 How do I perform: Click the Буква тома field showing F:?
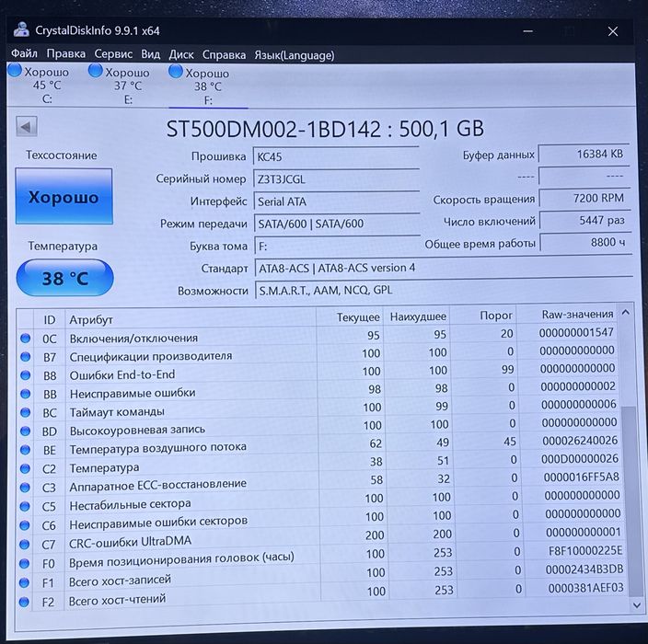(338, 247)
